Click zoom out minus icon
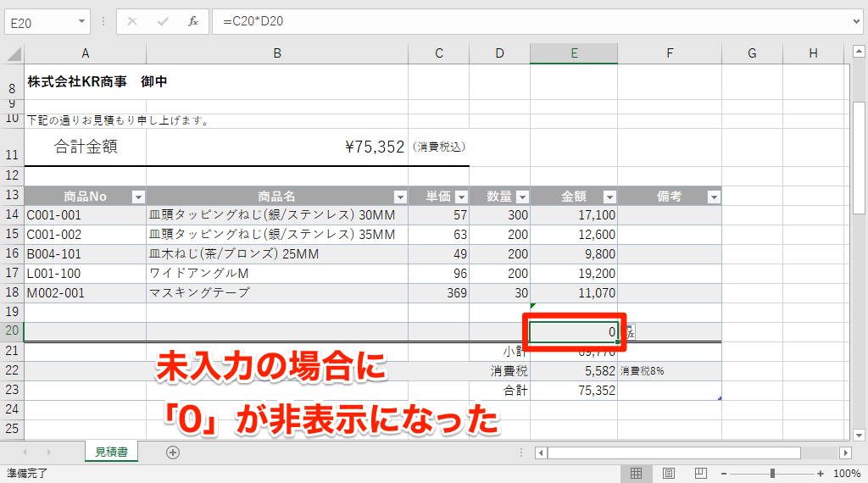Viewport: 868px width, 483px height. 724,474
